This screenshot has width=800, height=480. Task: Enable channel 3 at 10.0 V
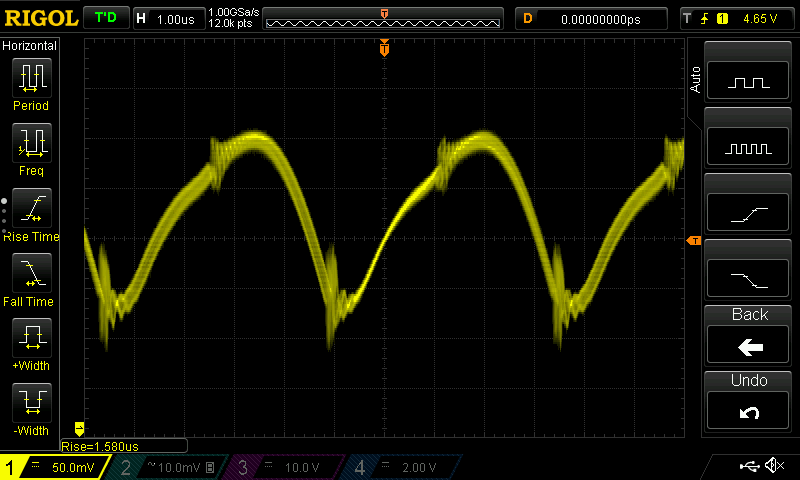point(286,467)
